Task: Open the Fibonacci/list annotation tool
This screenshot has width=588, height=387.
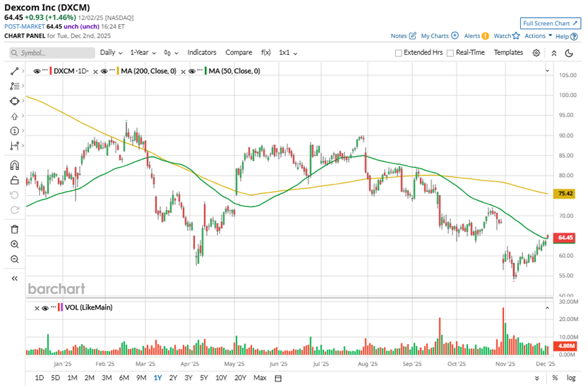Action: [14, 86]
